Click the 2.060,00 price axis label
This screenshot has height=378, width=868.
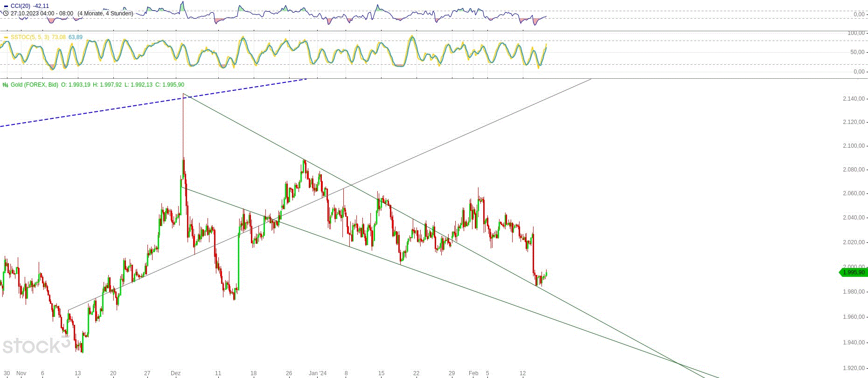click(854, 193)
